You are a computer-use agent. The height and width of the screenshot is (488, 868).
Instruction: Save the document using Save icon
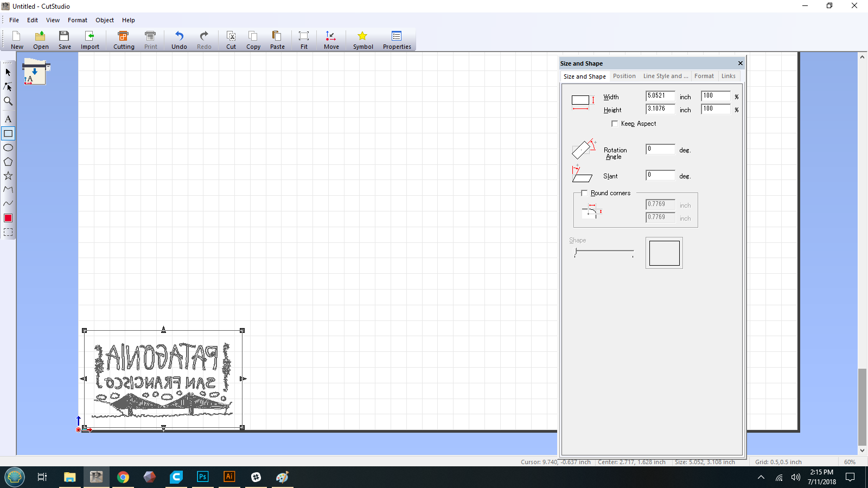65,40
